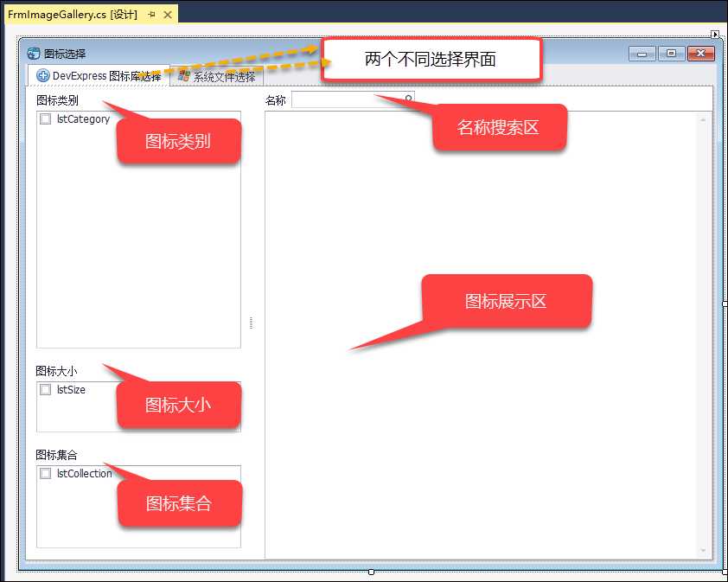Viewport: 728px width, 582px height.
Task: Minimize the 图标选择 form window
Action: click(642, 54)
